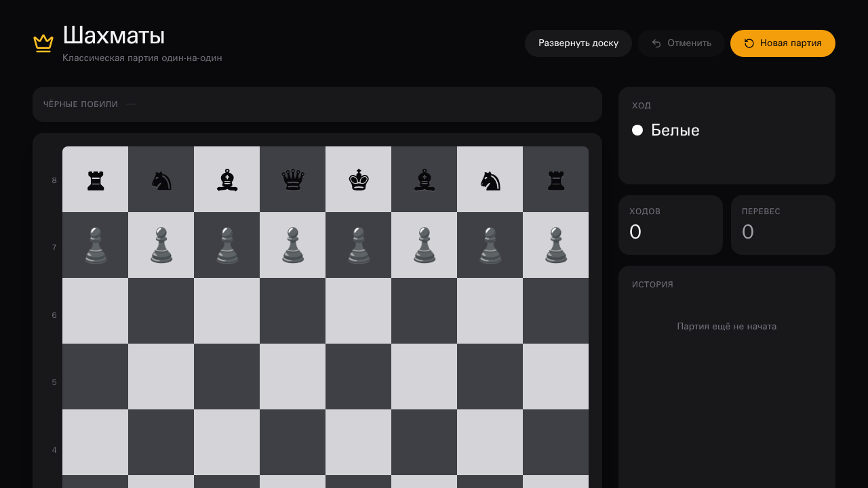Click the empty square d5

[x=293, y=377]
